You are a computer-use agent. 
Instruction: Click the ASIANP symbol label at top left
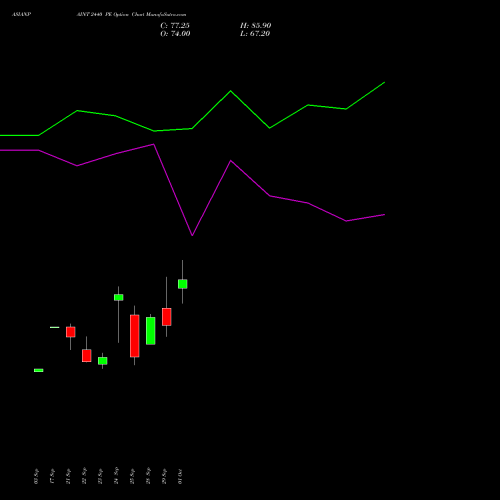[22, 15]
